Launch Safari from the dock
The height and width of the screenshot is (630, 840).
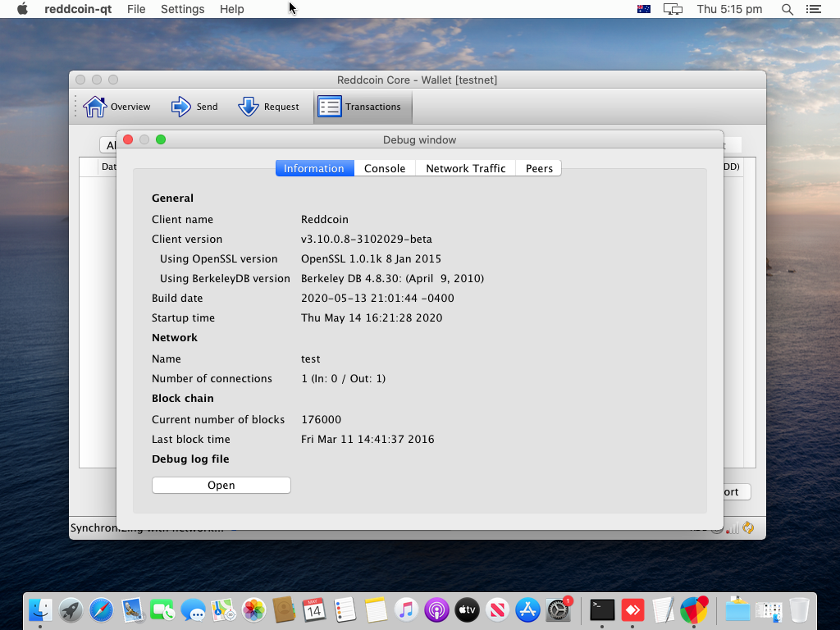tap(101, 610)
